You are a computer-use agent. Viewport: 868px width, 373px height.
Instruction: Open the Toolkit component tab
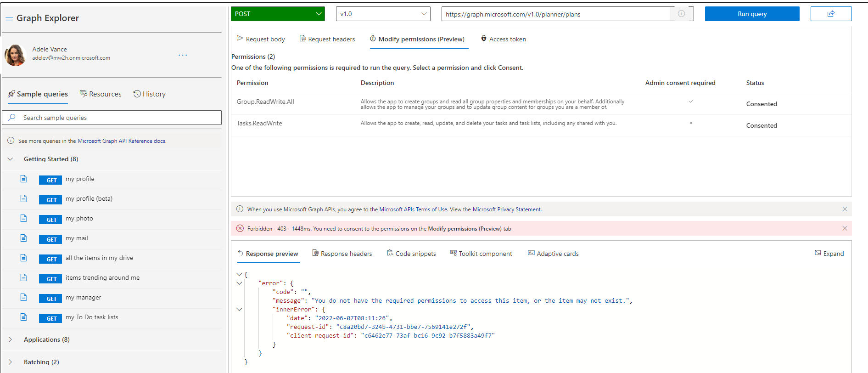481,254
